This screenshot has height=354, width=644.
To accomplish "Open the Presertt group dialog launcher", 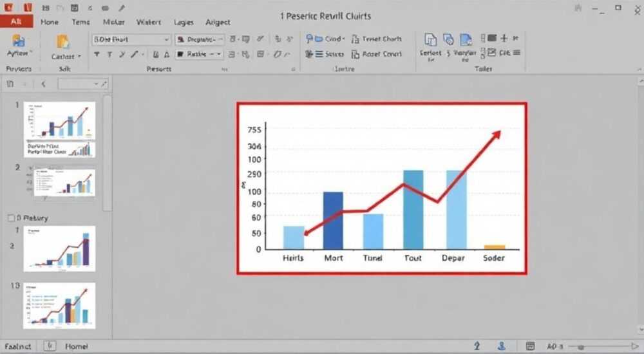I will click(x=293, y=70).
